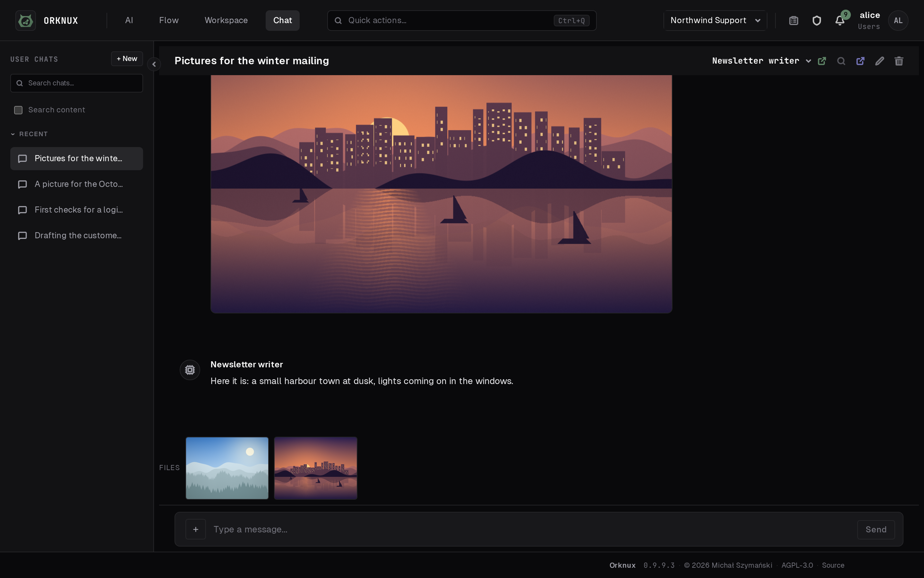This screenshot has height=578, width=924.
Task: Click the Ctrl+Q shortcut badge
Action: (571, 21)
